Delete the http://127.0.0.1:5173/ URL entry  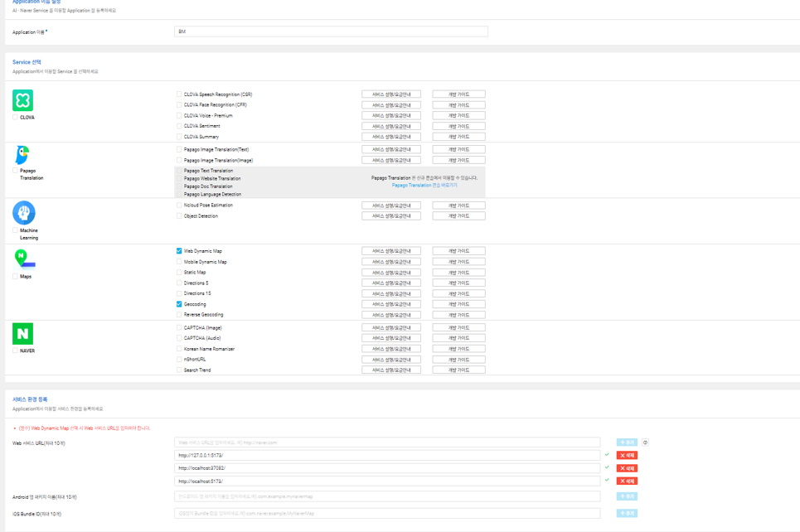coord(627,455)
